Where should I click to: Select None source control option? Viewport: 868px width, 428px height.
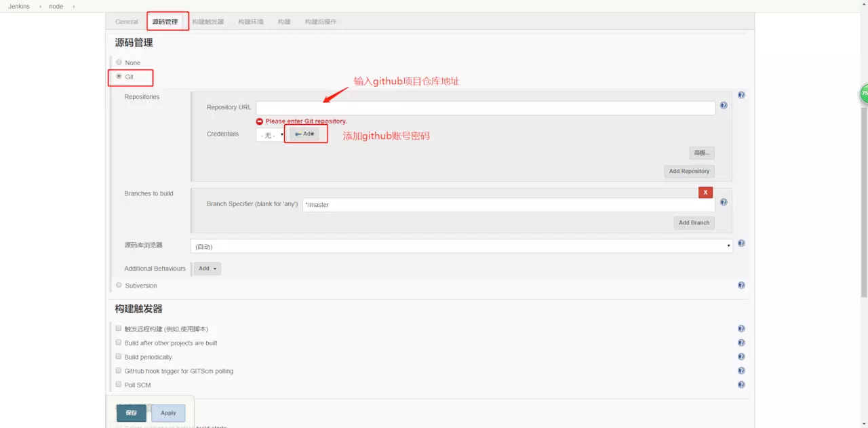119,62
